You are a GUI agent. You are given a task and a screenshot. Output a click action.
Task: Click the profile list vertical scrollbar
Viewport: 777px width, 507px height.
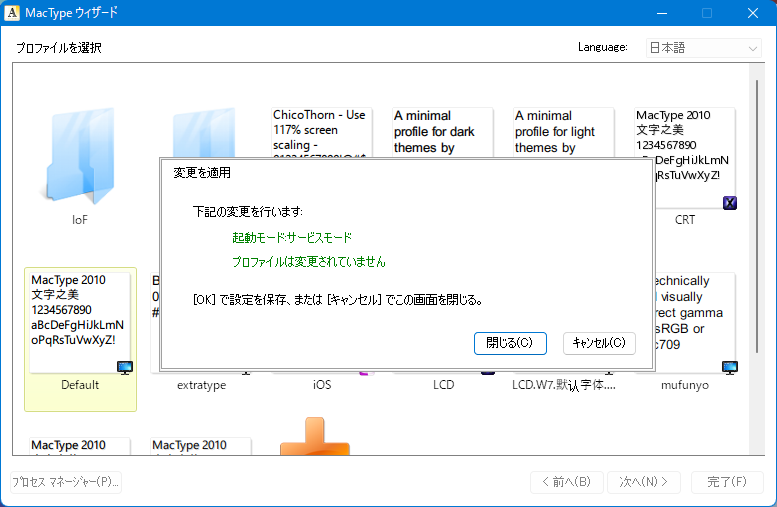(x=757, y=217)
